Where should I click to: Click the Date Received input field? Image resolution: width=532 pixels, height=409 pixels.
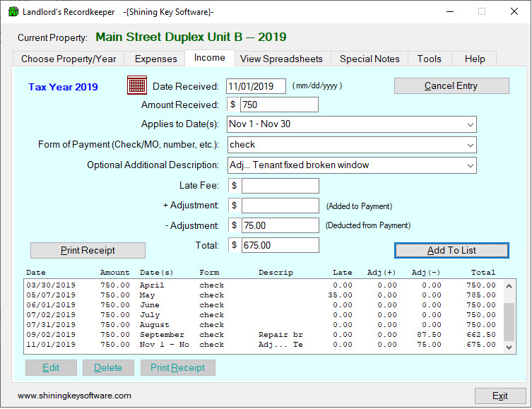256,86
